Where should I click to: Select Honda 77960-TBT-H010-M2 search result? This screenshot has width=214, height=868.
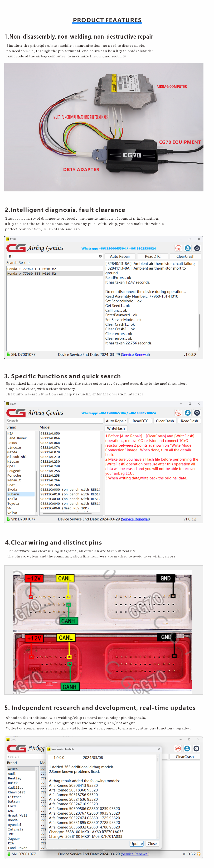tap(32, 274)
